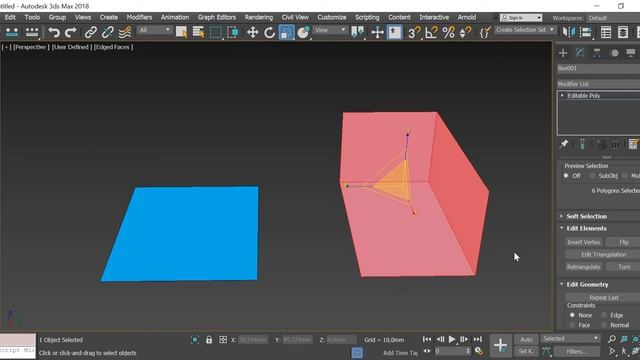Click Bind to Space Warp icon
Screen dimensions: 640x360
click(x=125, y=32)
